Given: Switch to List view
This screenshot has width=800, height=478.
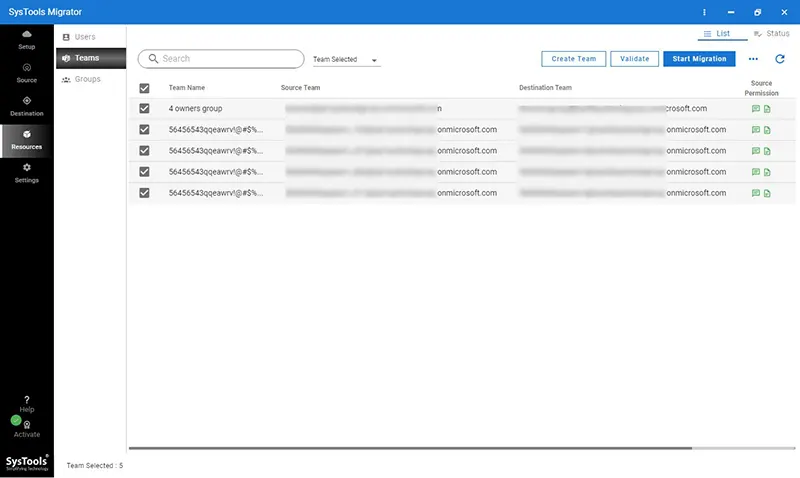Looking at the screenshot, I should point(722,34).
